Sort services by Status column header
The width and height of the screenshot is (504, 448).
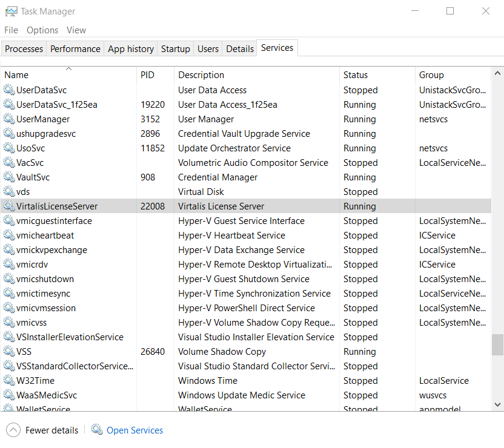pos(356,75)
